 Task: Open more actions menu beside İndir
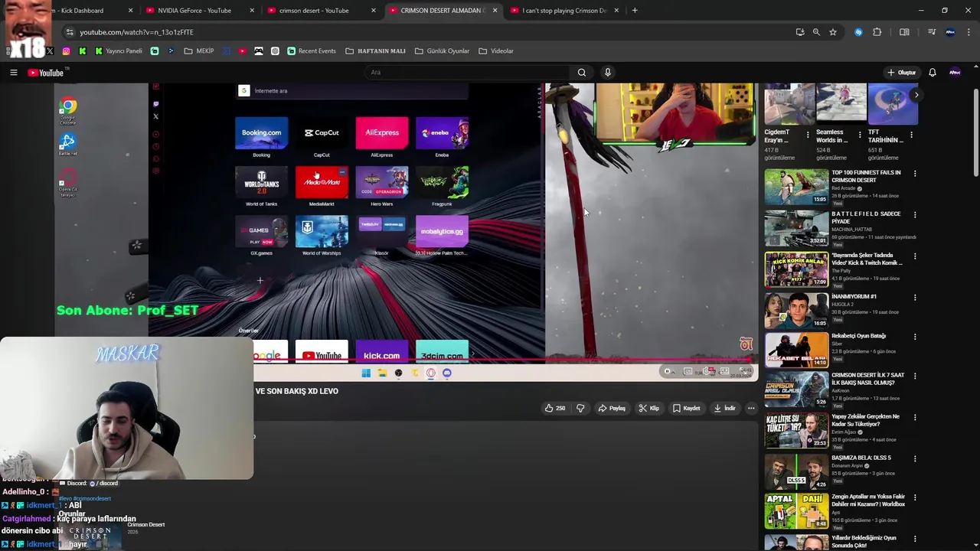(751, 409)
